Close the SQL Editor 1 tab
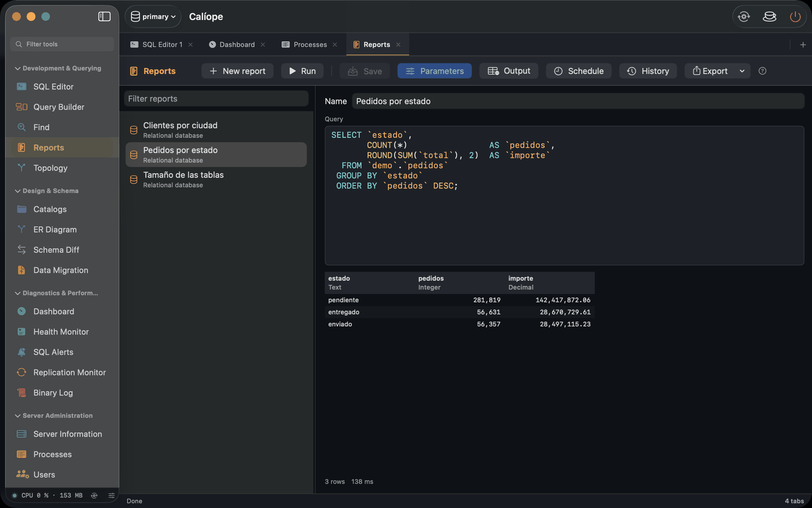Image resolution: width=812 pixels, height=508 pixels. pyautogui.click(x=191, y=45)
